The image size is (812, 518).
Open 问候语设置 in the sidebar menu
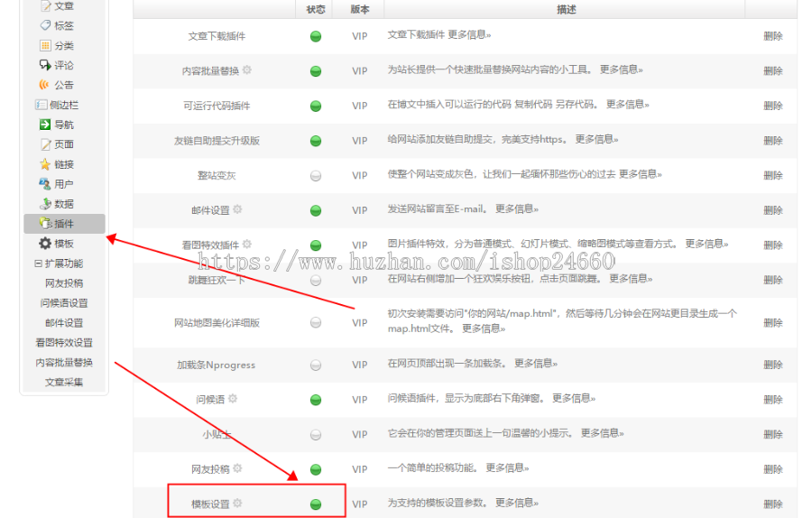[64, 303]
